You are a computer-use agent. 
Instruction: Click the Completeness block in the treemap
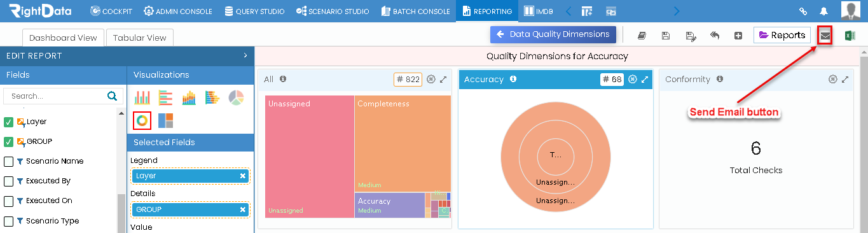point(402,143)
